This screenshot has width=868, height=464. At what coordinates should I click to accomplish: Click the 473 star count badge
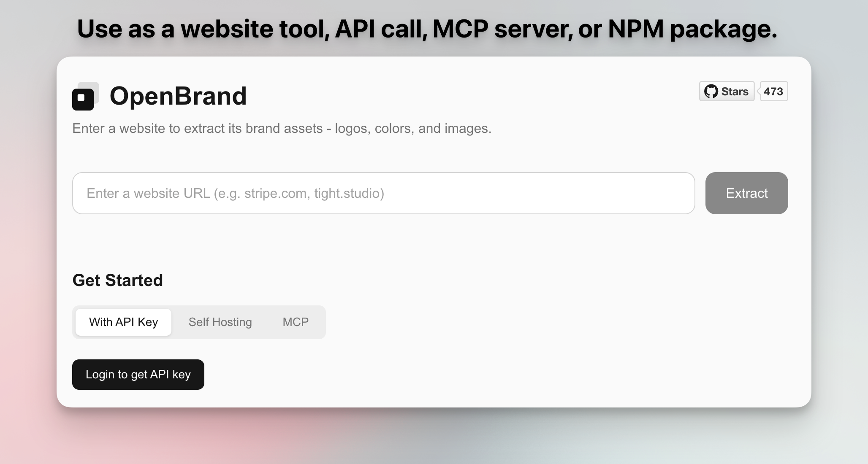tap(773, 92)
